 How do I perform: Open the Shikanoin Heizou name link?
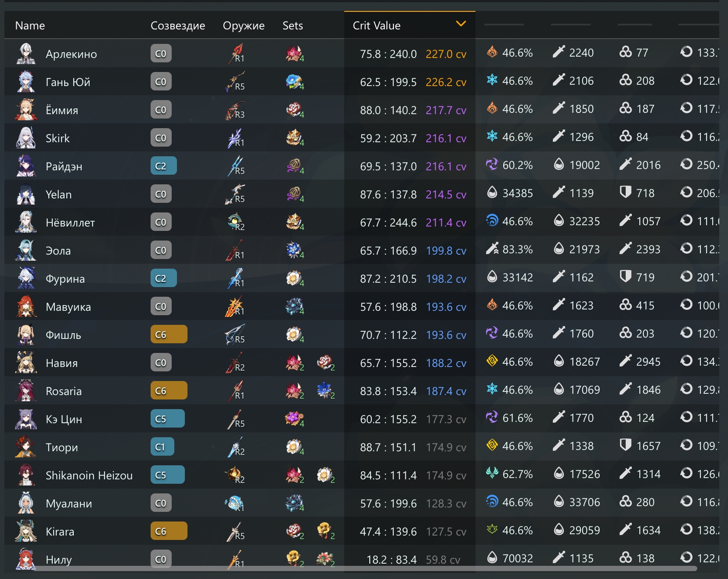(89, 475)
